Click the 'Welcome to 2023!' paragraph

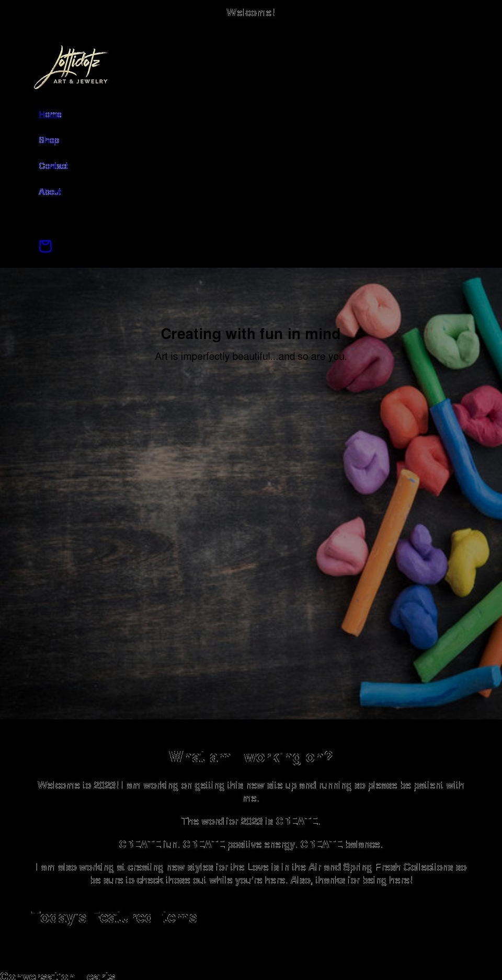(251, 791)
